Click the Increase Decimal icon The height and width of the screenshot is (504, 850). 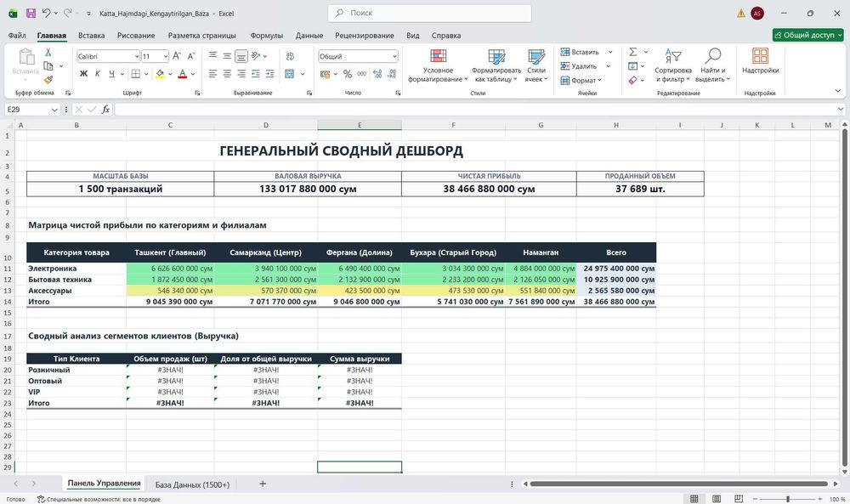point(377,74)
